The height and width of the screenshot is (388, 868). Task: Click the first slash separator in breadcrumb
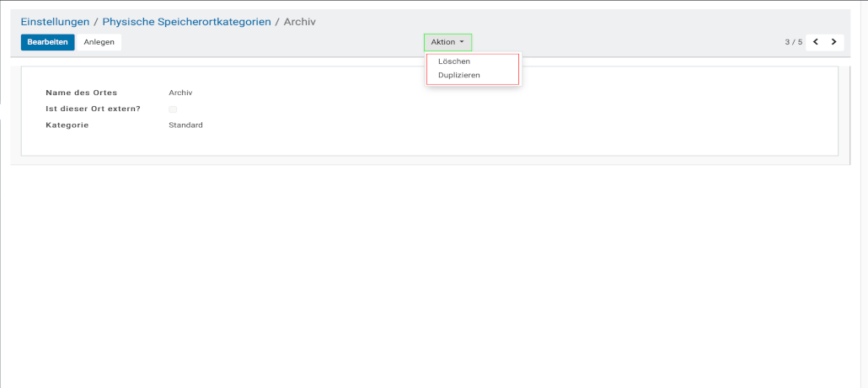point(96,22)
